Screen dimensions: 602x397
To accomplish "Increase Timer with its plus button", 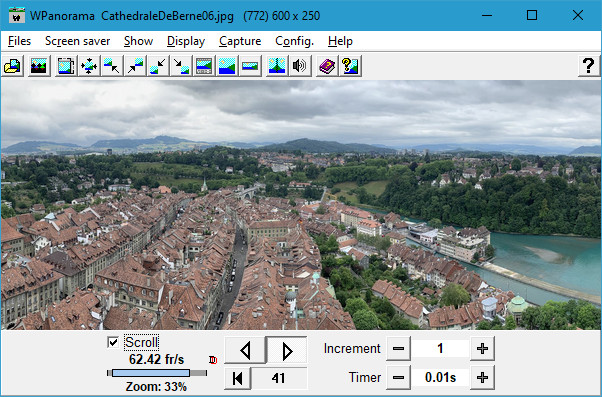I will (482, 377).
